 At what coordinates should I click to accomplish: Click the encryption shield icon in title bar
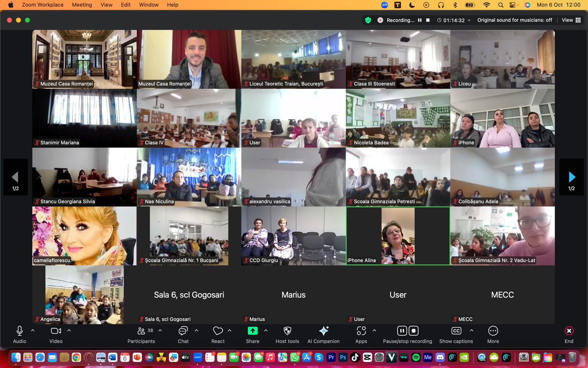point(368,20)
